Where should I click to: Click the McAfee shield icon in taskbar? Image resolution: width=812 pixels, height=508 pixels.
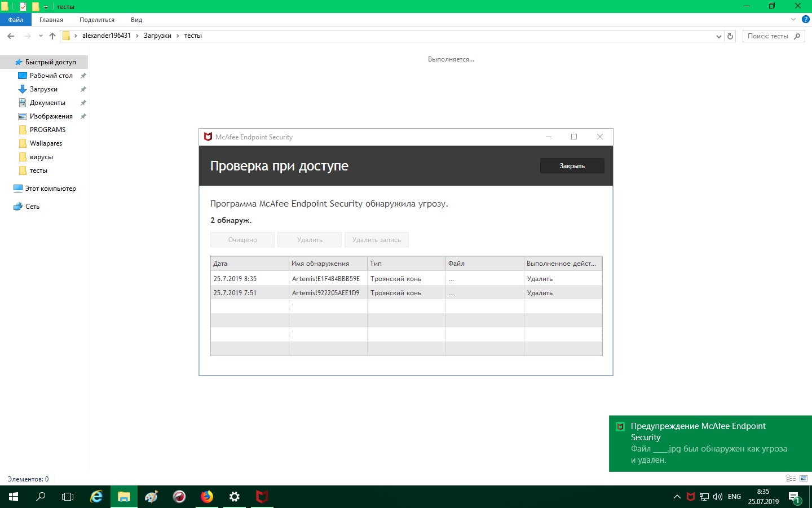pyautogui.click(x=262, y=497)
